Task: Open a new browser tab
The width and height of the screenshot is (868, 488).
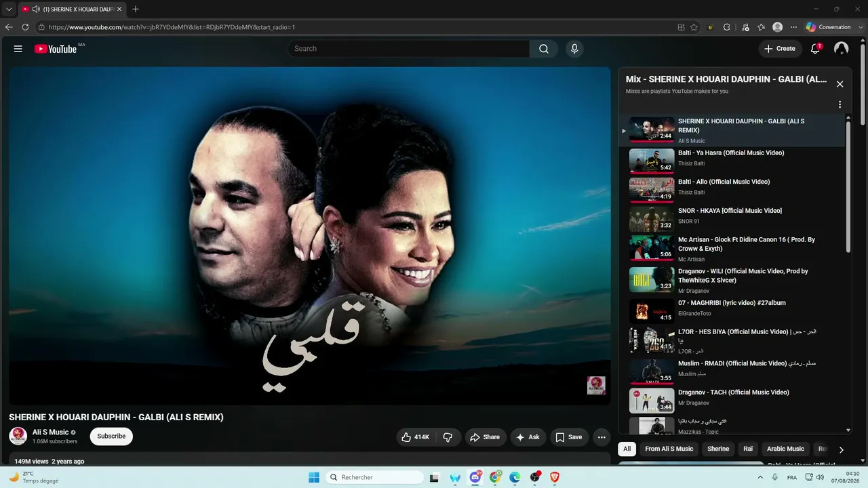Action: (x=136, y=9)
